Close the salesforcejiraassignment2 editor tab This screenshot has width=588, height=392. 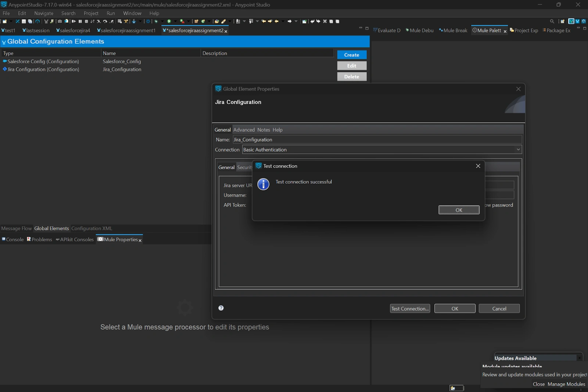226,31
